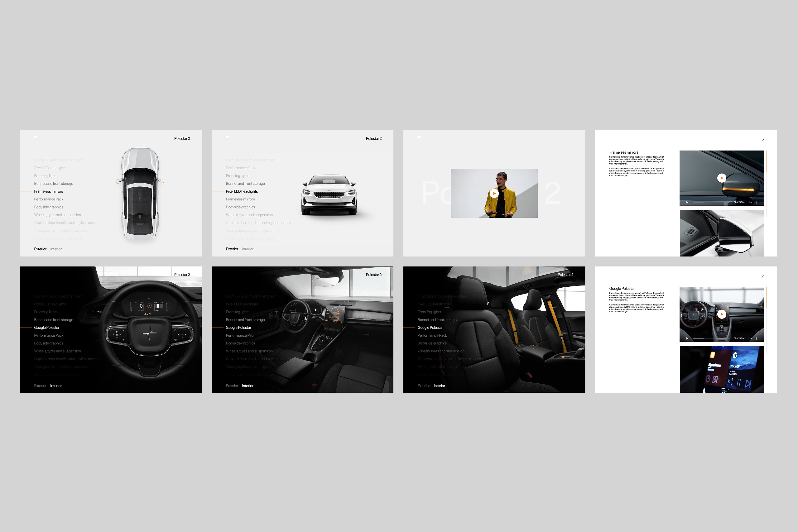Open hamburger menu on steering wheel screen

36,274
